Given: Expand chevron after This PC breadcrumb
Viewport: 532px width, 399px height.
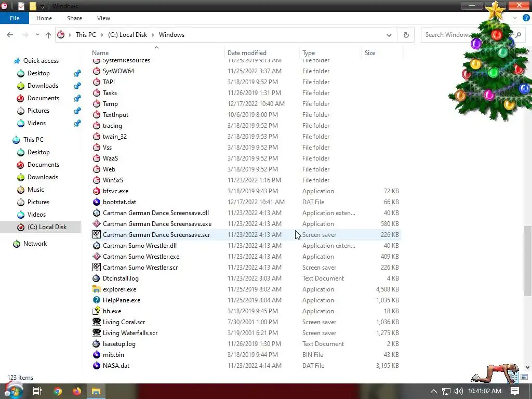Looking at the screenshot, I should (102, 35).
